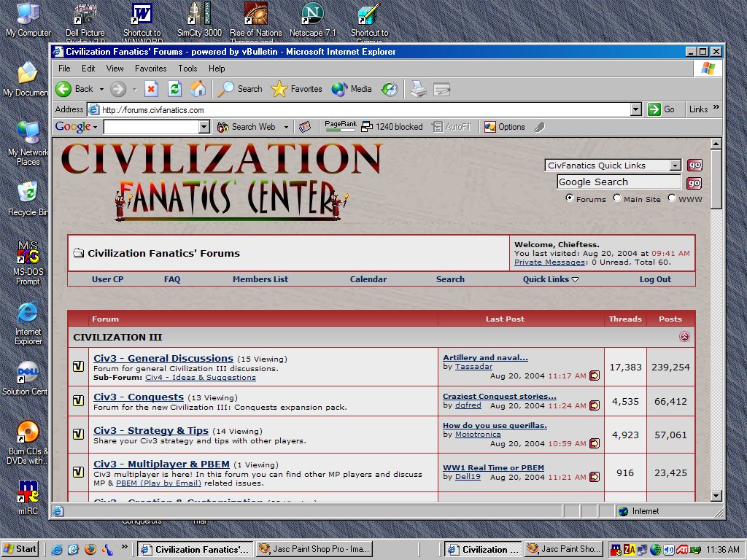Click the go button beside Google Search
Viewport: 747px width, 560px height.
coord(694,183)
